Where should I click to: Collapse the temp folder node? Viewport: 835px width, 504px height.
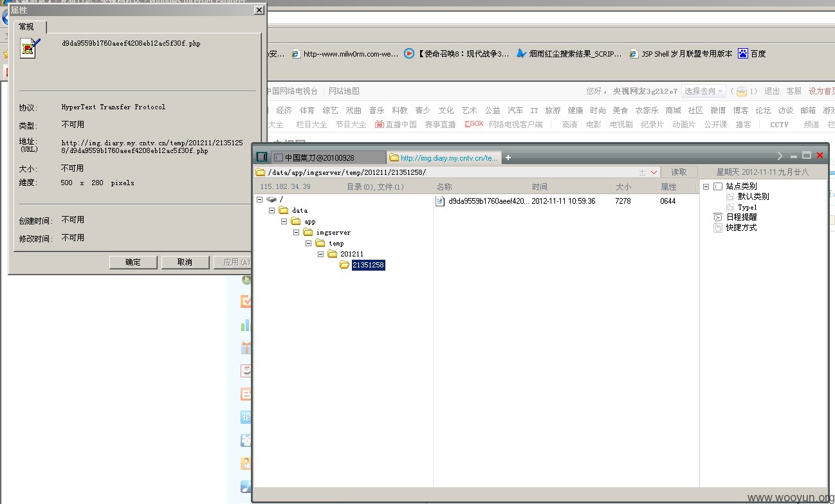coord(309,243)
